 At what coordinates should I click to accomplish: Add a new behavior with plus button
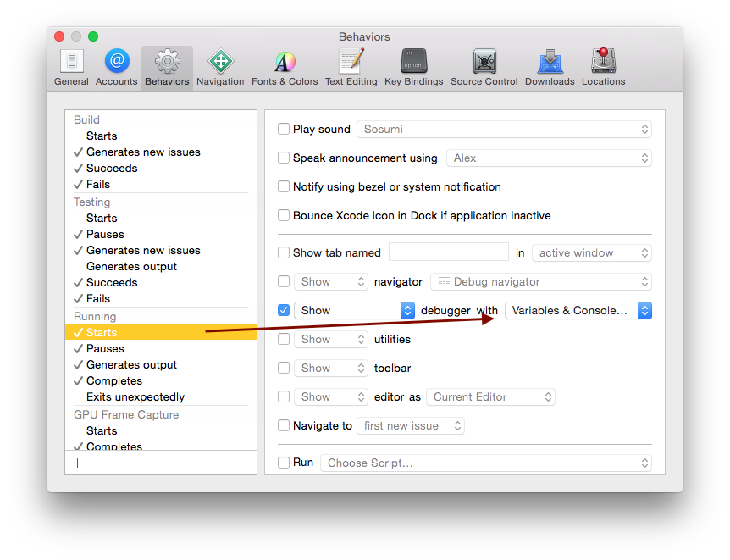point(78,463)
